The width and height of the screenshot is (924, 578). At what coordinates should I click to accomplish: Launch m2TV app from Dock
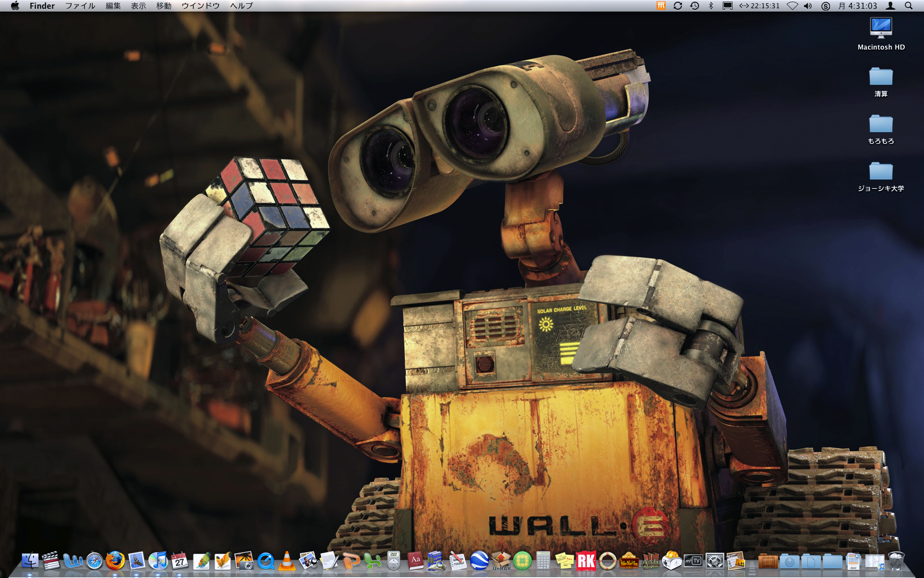[693, 561]
